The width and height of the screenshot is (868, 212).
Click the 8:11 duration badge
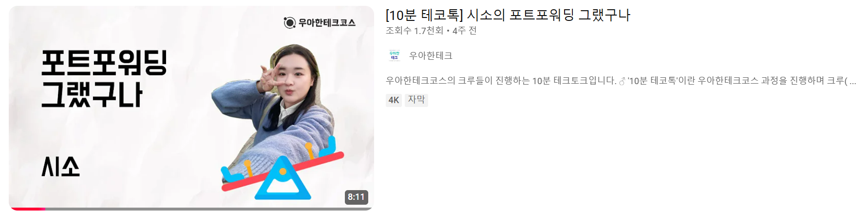tap(356, 197)
